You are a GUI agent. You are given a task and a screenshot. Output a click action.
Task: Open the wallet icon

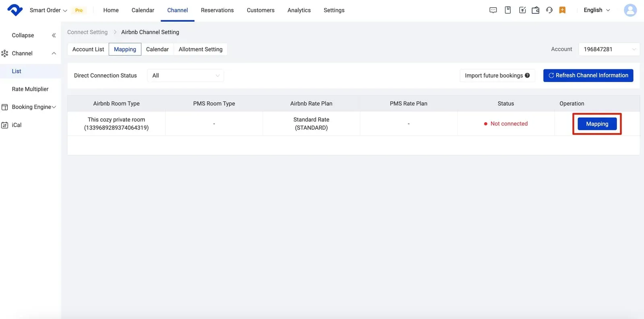535,10
